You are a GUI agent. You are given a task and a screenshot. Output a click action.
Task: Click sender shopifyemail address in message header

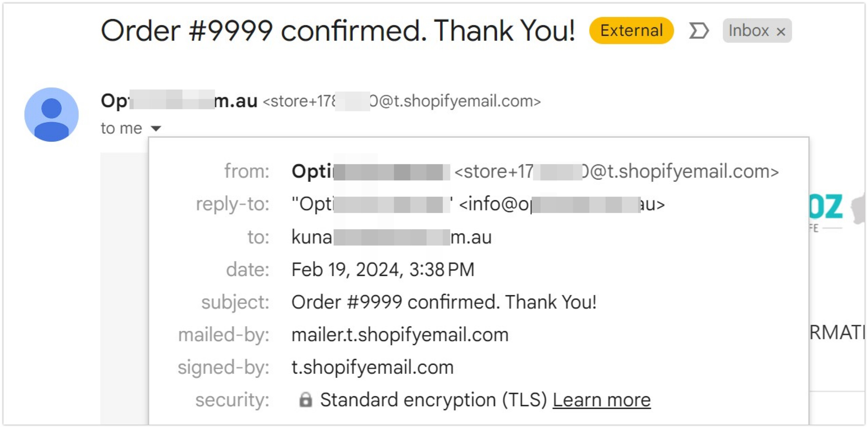pos(401,101)
